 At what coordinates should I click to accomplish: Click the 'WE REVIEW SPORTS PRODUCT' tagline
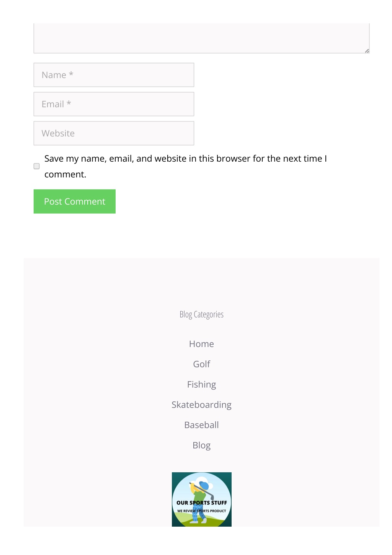click(202, 511)
